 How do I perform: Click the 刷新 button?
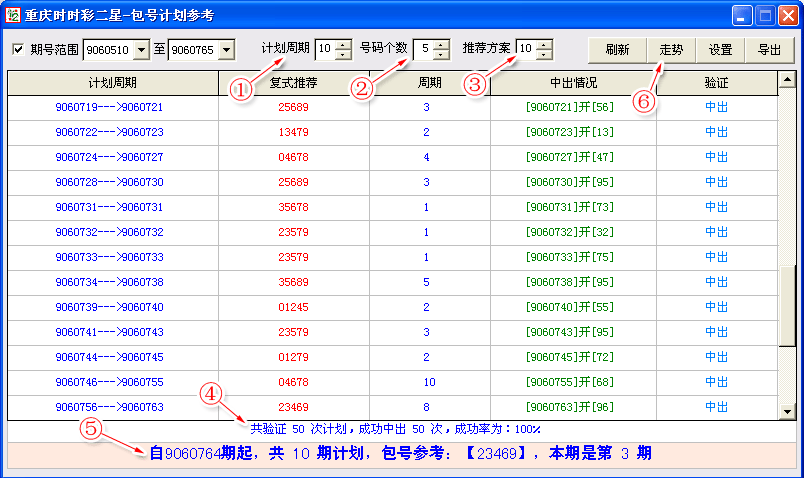coord(617,50)
